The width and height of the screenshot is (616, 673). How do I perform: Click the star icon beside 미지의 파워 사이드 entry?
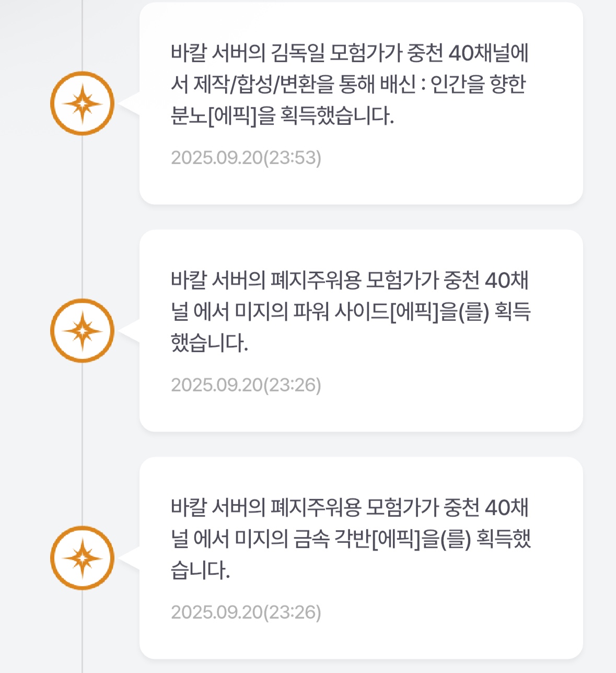[82, 331]
